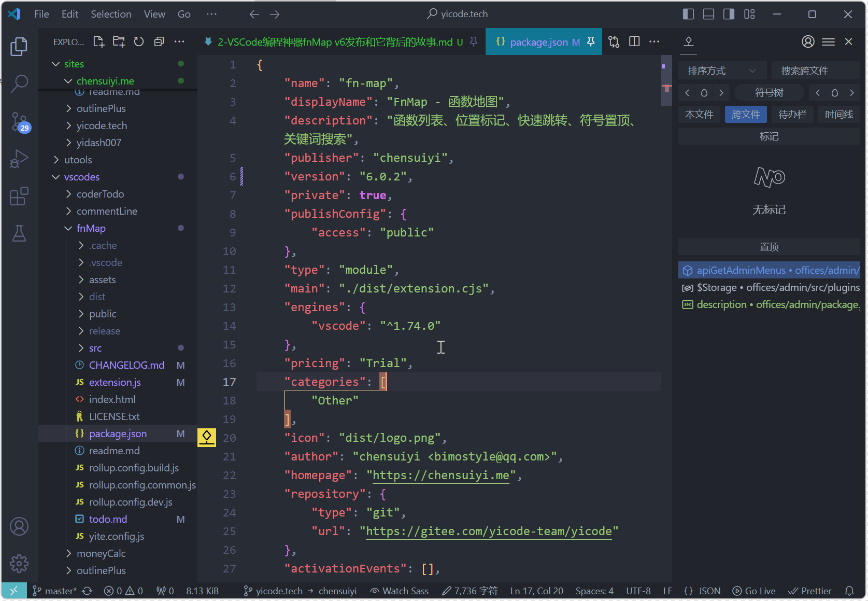This screenshot has height=601, width=868.
Task: Open Source Control with 29 pending changes
Action: click(x=20, y=122)
